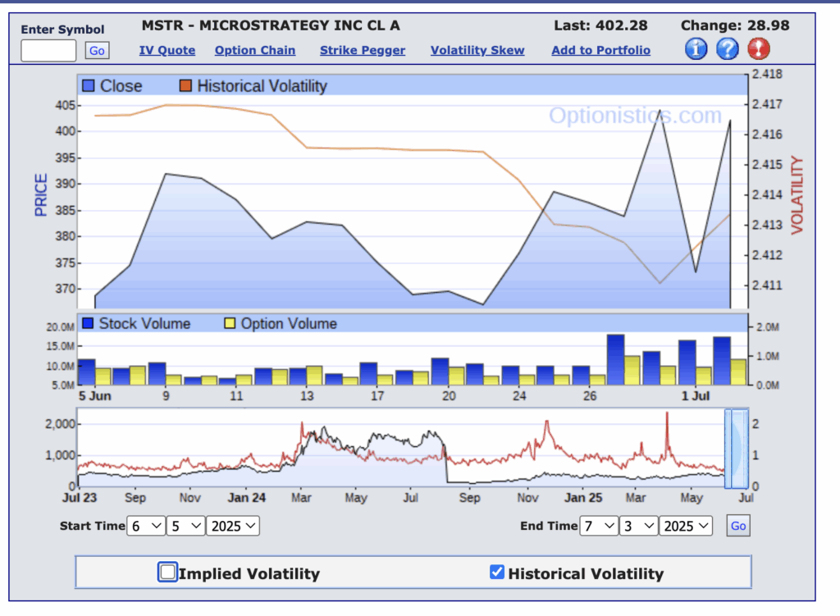Open the Volatility Skew link
Screen dimensions: 840x616
[477, 50]
